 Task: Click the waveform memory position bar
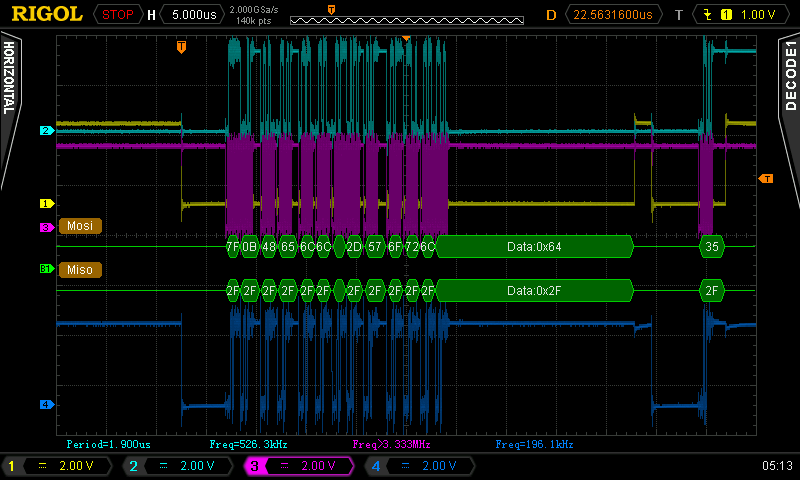coord(407,20)
